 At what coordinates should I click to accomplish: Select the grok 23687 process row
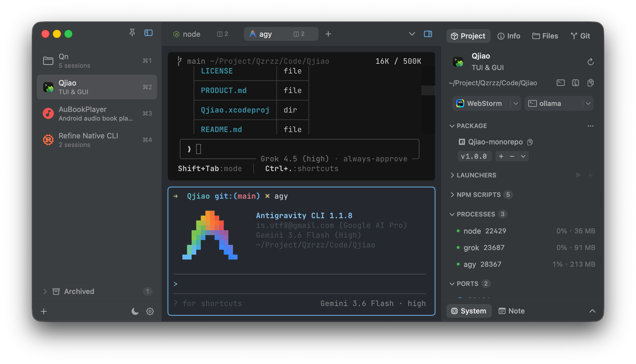525,247
